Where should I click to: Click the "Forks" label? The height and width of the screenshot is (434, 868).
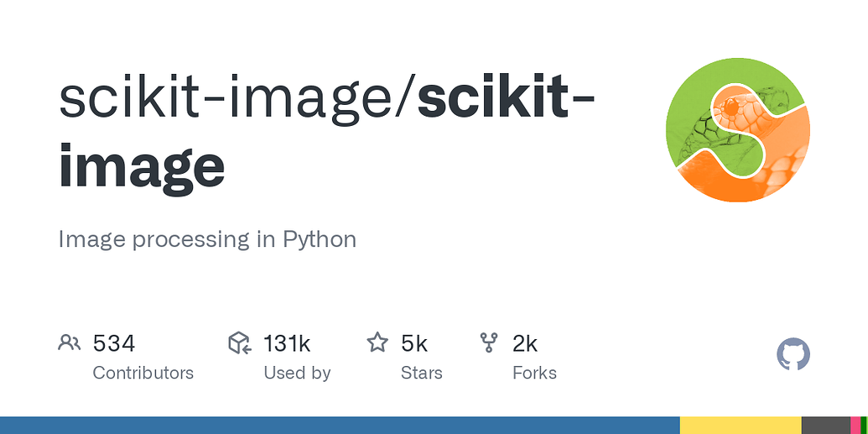pyautogui.click(x=534, y=373)
